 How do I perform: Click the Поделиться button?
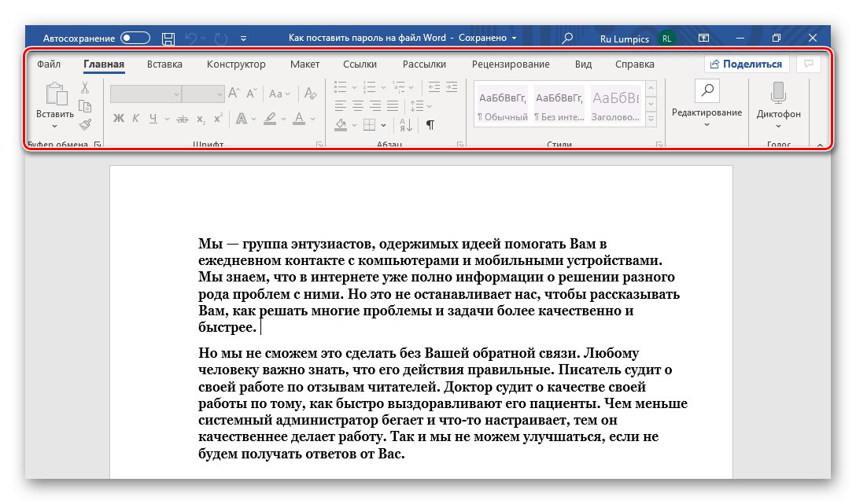click(745, 64)
